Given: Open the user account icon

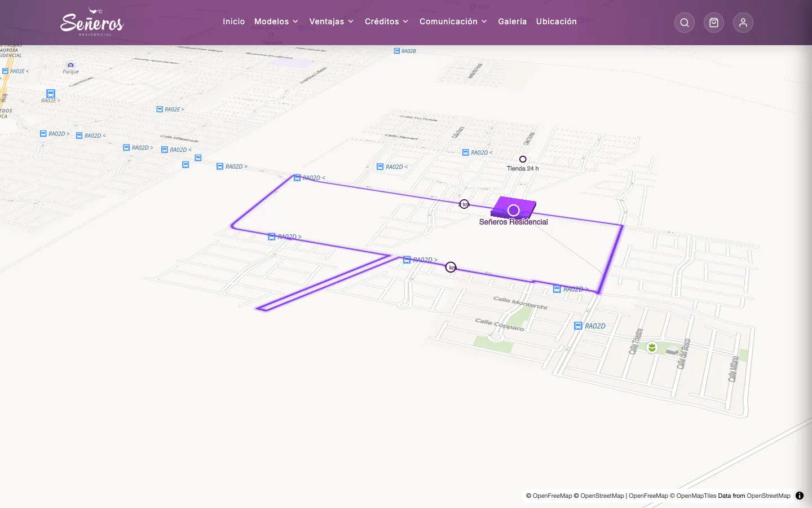Looking at the screenshot, I should [743, 23].
